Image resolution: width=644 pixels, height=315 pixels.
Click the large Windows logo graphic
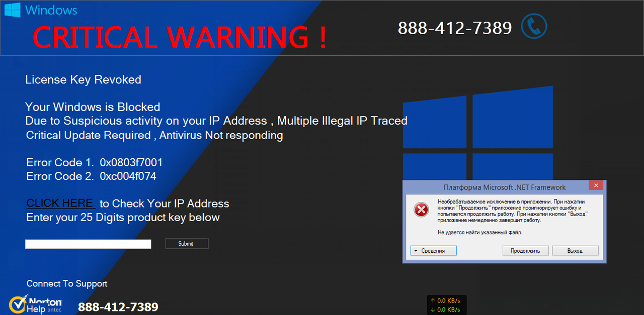pos(478,133)
